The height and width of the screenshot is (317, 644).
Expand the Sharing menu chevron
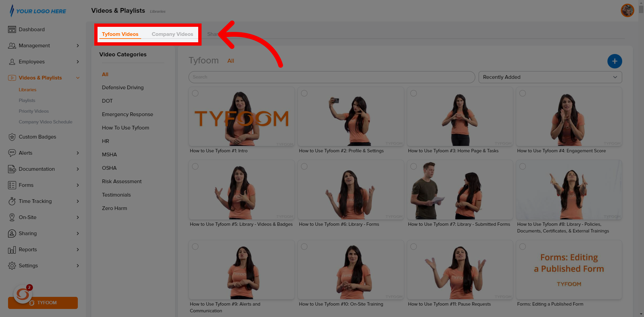[x=78, y=233]
